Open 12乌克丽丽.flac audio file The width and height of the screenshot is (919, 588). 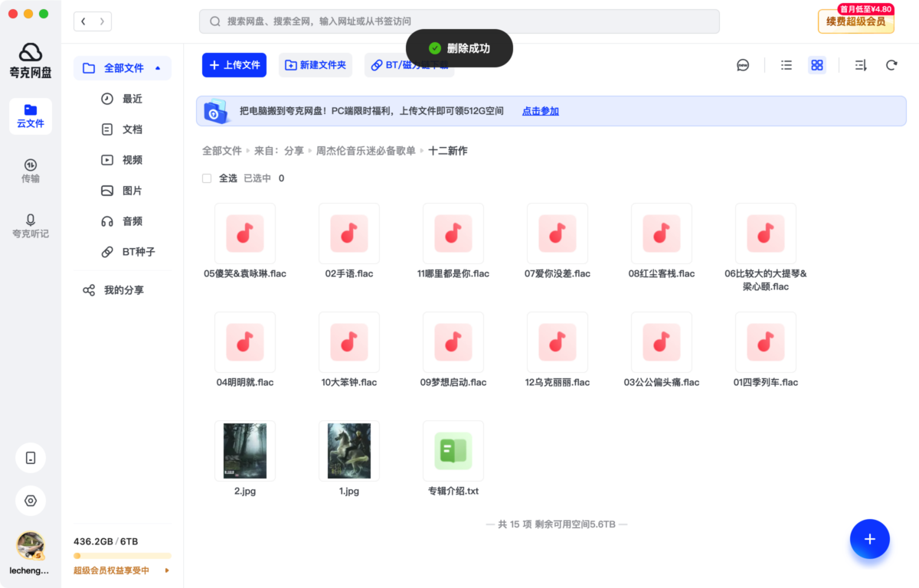coord(558,342)
